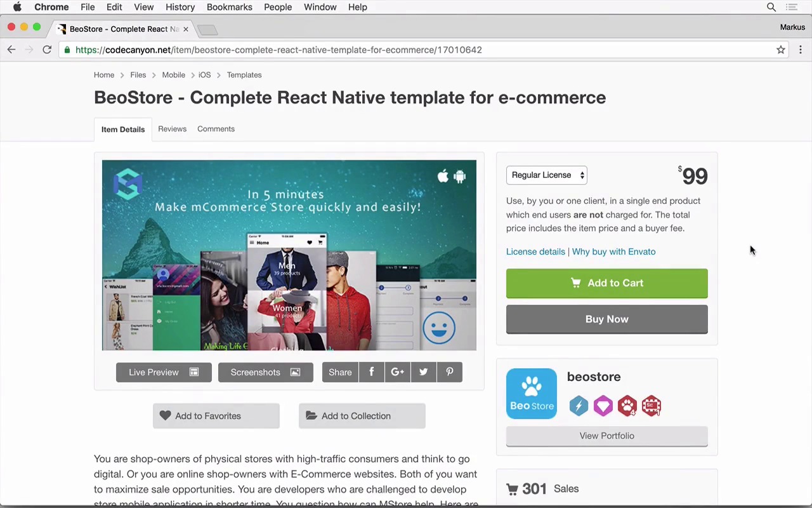Viewport: 812px width, 508px height.
Task: Click the red stamp author badge
Action: pyautogui.click(x=652, y=406)
